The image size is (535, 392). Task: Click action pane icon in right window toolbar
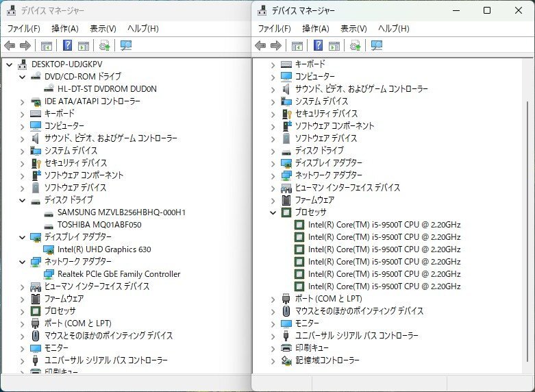[x=334, y=45]
